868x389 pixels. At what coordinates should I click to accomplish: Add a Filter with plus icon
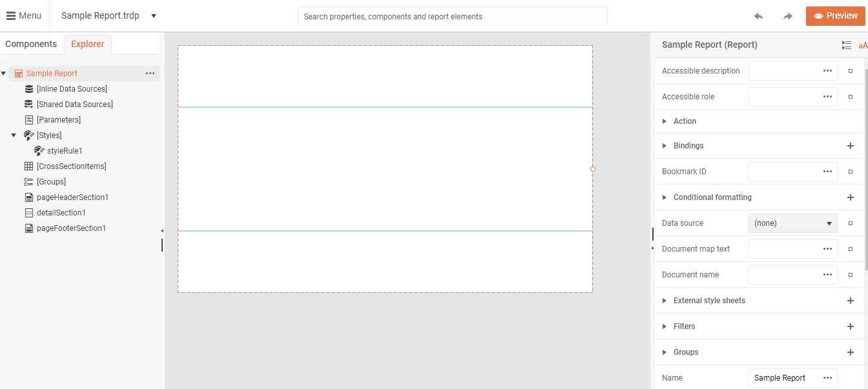851,326
